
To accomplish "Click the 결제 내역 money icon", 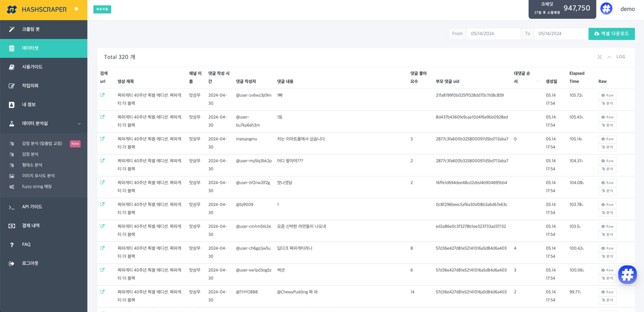I will [x=12, y=226].
